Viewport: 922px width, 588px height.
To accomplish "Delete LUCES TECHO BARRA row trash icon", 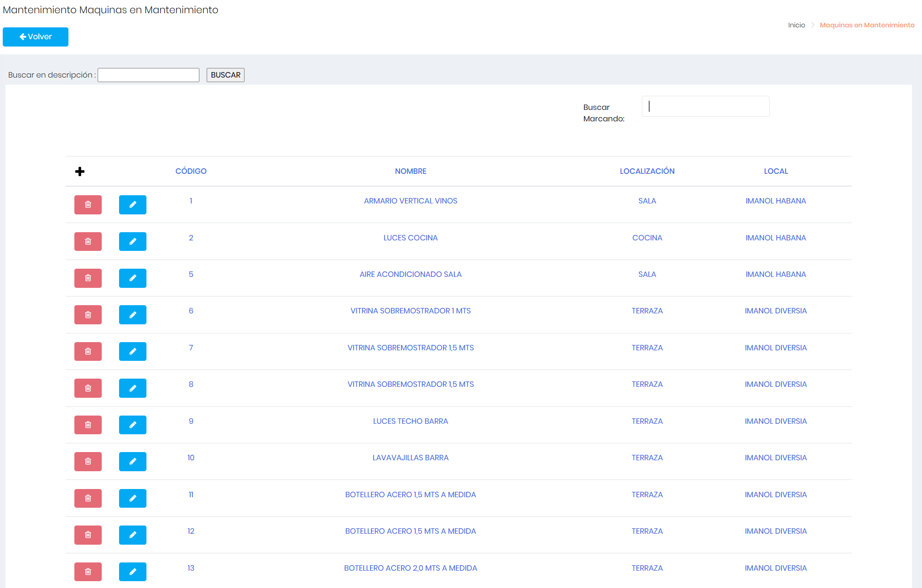I will 88,425.
